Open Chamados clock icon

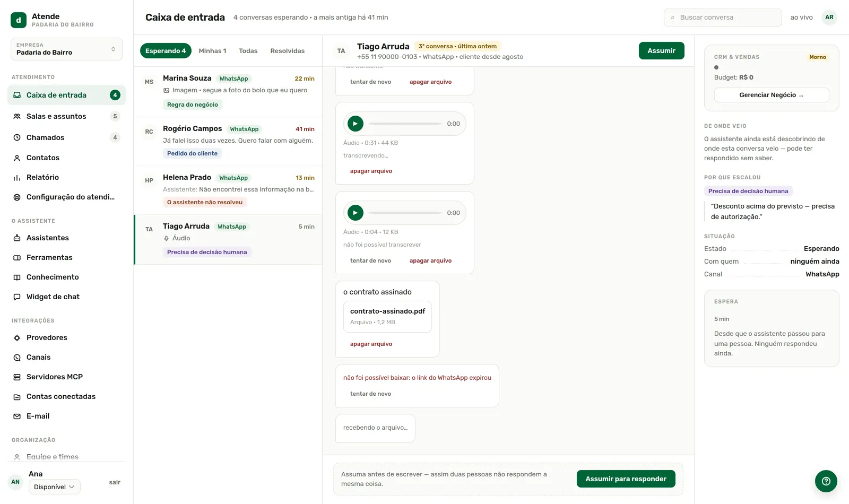coord(17,138)
